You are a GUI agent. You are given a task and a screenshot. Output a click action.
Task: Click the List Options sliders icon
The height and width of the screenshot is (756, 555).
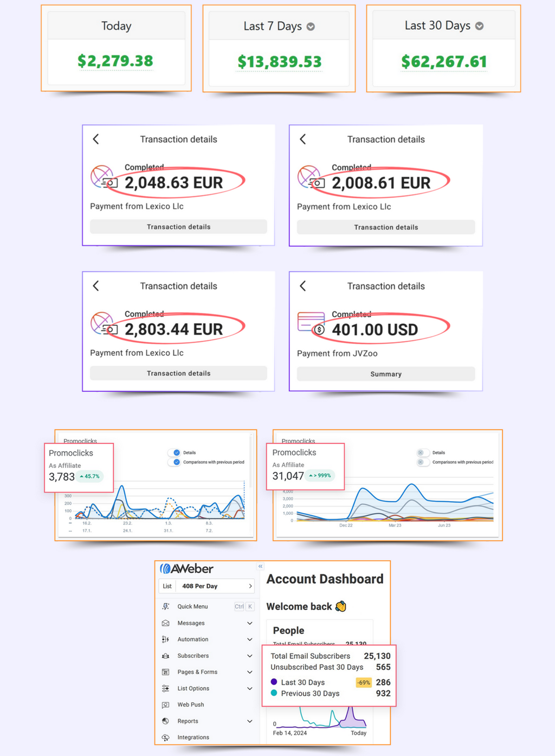point(166,689)
